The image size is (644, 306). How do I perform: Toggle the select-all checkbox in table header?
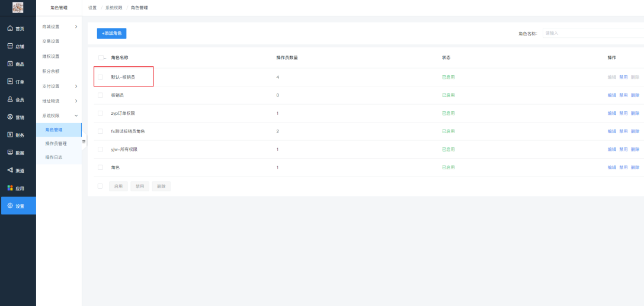[101, 57]
